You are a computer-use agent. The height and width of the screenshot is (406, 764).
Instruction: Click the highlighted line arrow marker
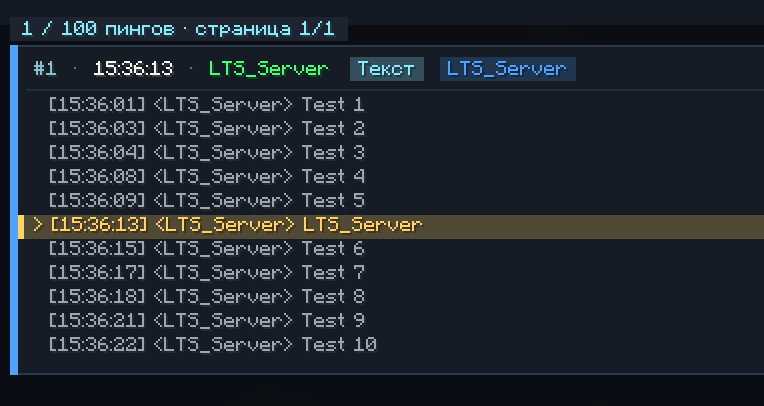38,225
